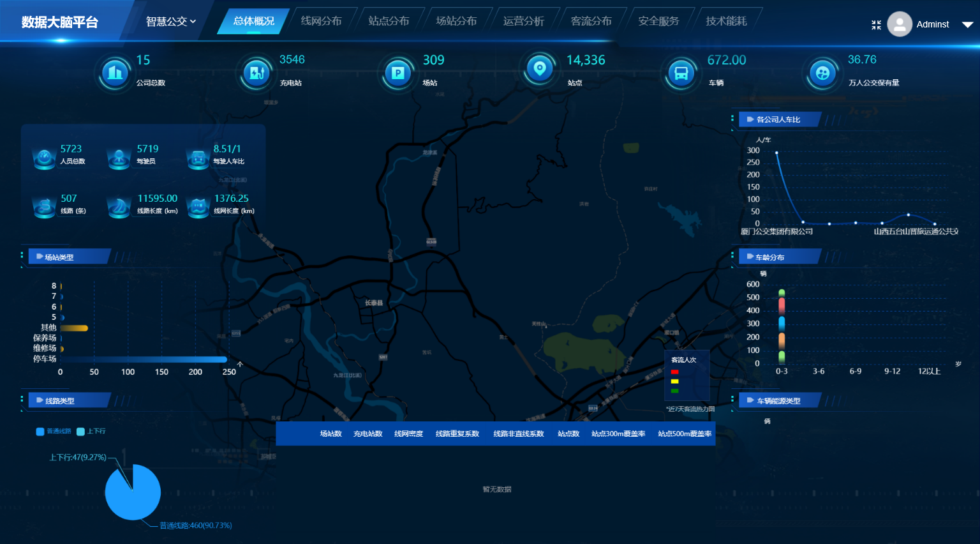Toggle the 普通线路 legend item

(54, 432)
